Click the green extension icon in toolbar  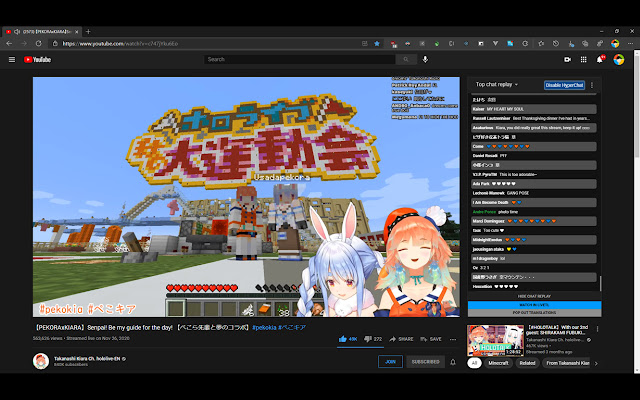point(437,43)
